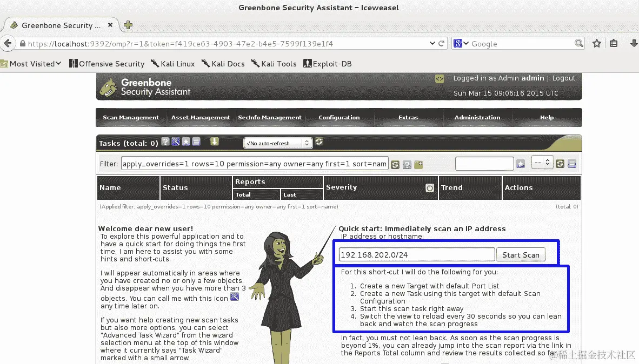Image resolution: width=639 pixels, height=364 pixels.
Task: Sort tasks by Name column header
Action: click(110, 188)
